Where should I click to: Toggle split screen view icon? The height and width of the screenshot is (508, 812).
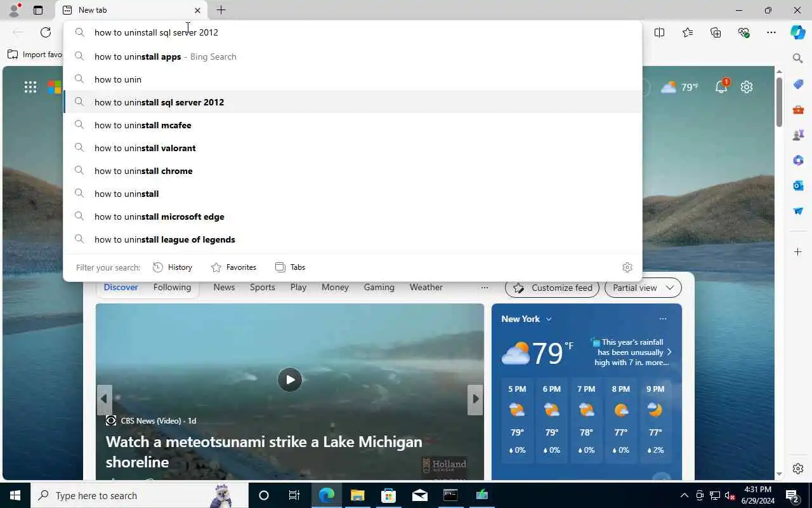pyautogui.click(x=659, y=32)
